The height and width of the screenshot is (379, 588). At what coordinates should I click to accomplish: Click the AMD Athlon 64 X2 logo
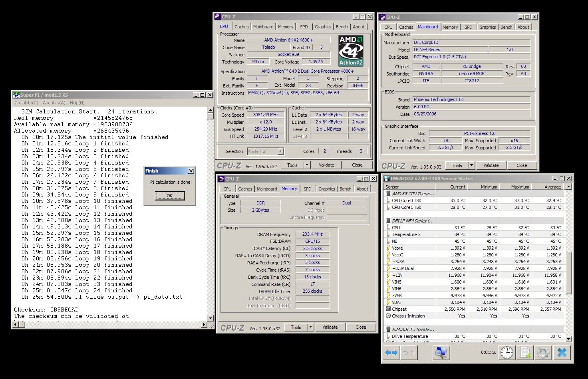tap(351, 51)
